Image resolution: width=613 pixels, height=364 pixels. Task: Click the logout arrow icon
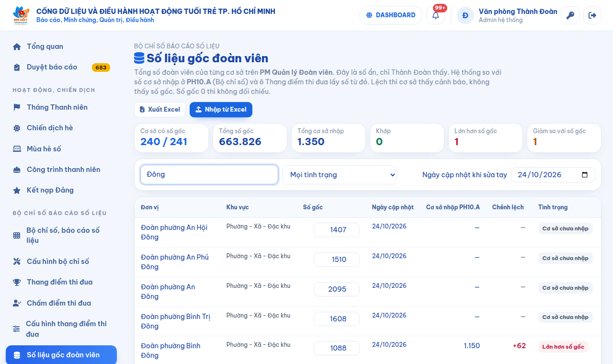592,15
